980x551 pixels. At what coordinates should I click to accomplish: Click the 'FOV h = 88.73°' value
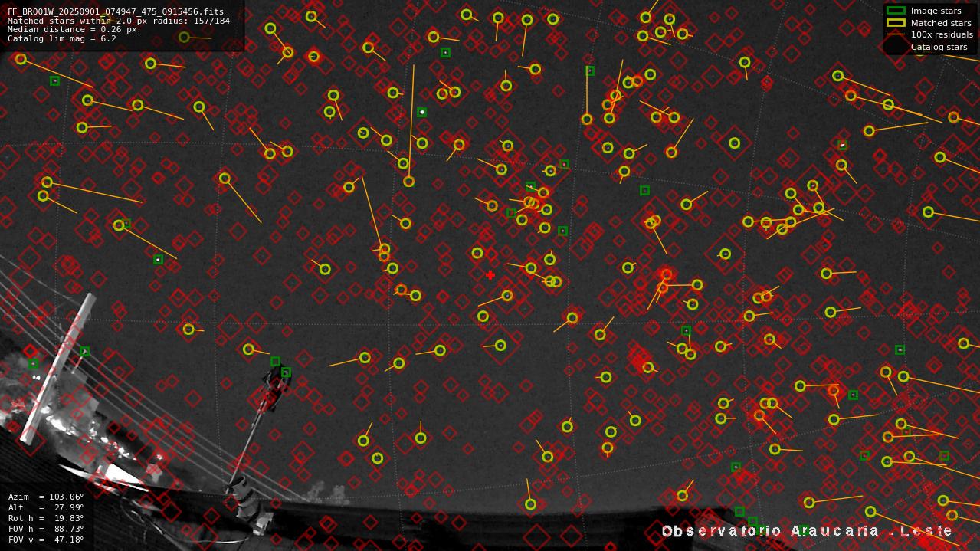click(46, 529)
